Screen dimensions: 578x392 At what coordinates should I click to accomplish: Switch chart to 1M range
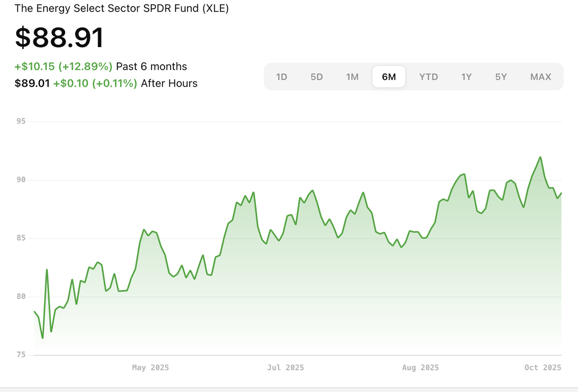[352, 77]
